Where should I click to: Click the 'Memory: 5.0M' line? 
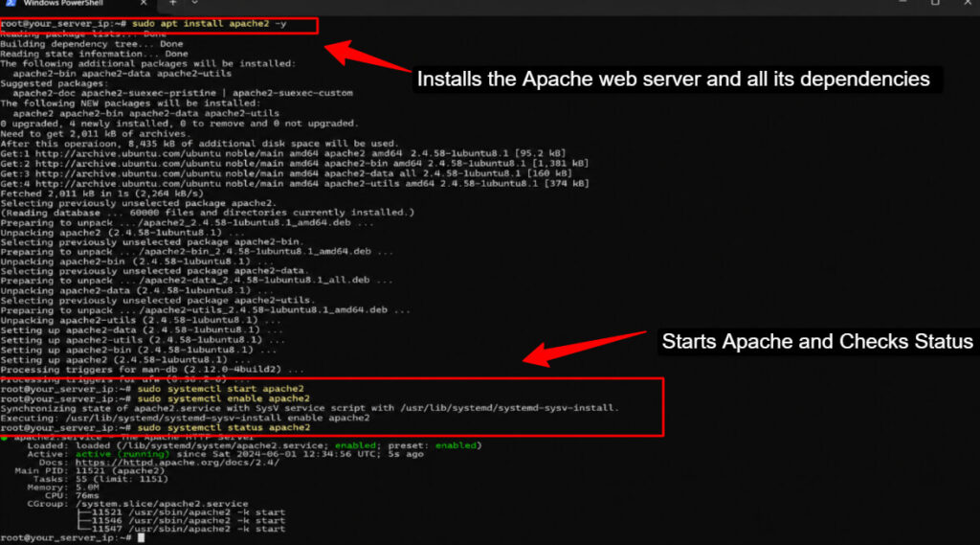(63, 488)
